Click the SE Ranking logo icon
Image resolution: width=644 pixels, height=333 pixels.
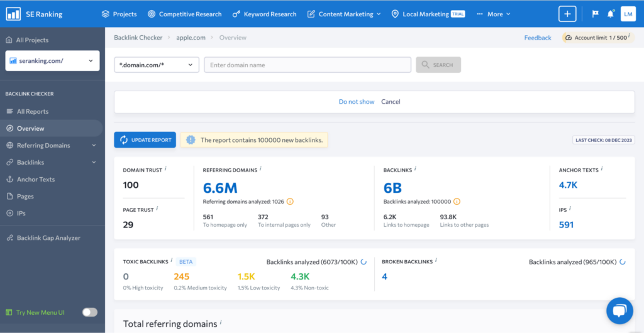(x=13, y=14)
